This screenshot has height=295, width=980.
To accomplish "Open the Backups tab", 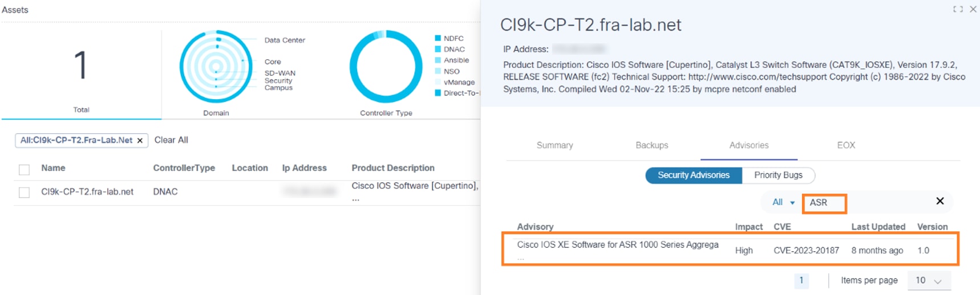I will pos(651,145).
